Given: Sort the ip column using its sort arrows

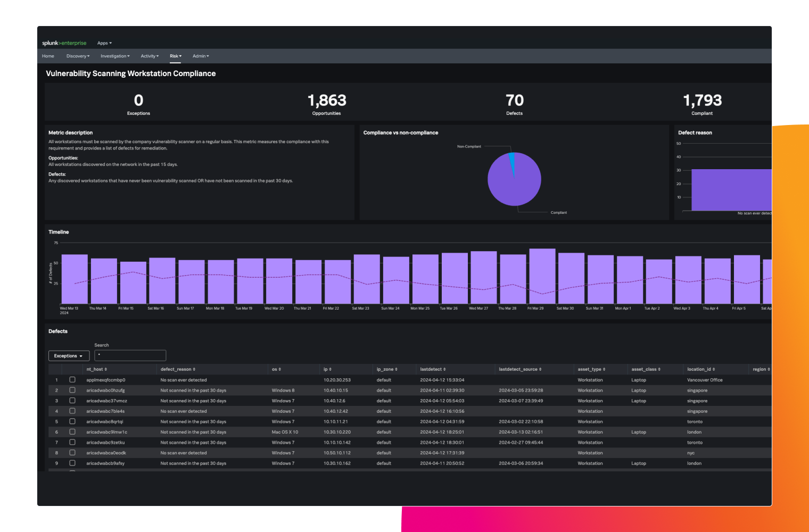Looking at the screenshot, I should (x=331, y=369).
